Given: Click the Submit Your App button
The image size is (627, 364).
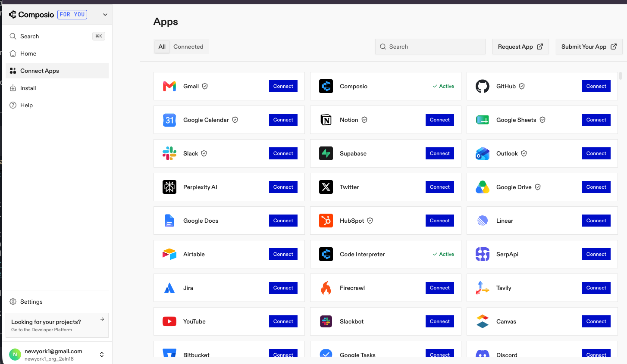Looking at the screenshot, I should (x=589, y=47).
